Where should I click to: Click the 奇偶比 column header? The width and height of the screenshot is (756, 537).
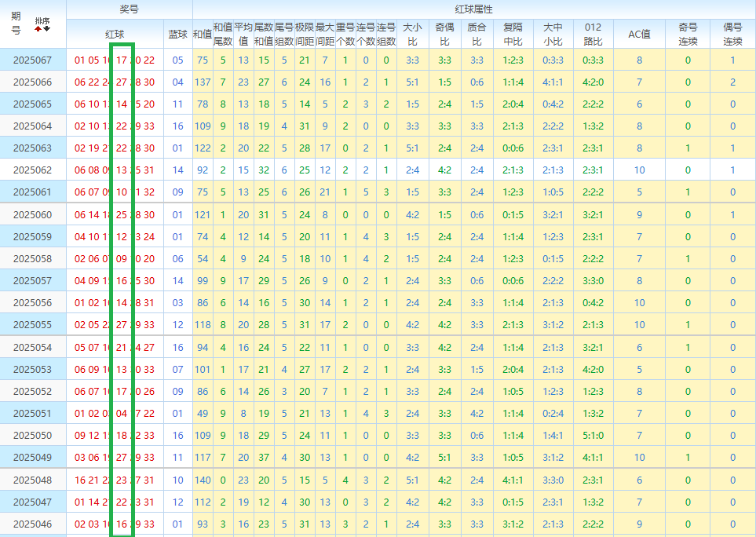point(444,34)
